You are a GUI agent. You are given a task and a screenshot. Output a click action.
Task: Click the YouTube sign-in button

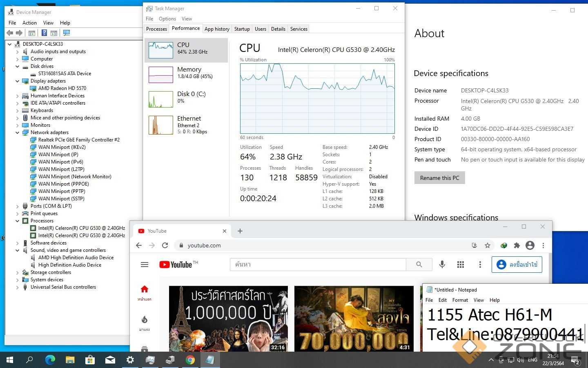point(517,265)
